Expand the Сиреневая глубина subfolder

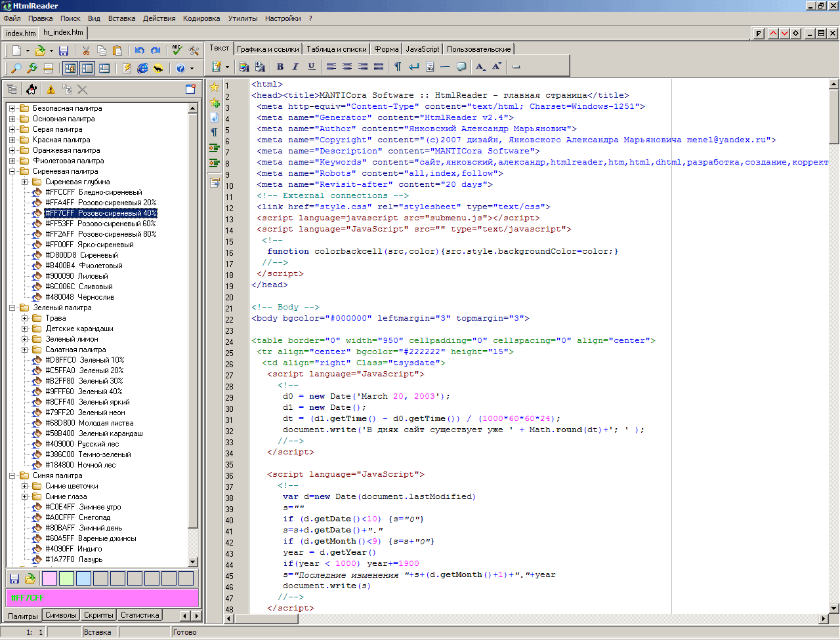(x=24, y=182)
